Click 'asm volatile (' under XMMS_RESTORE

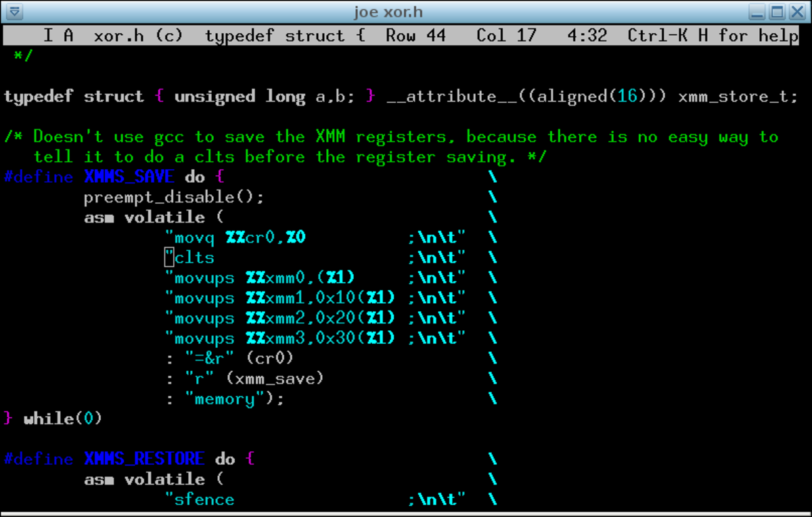pos(154,480)
